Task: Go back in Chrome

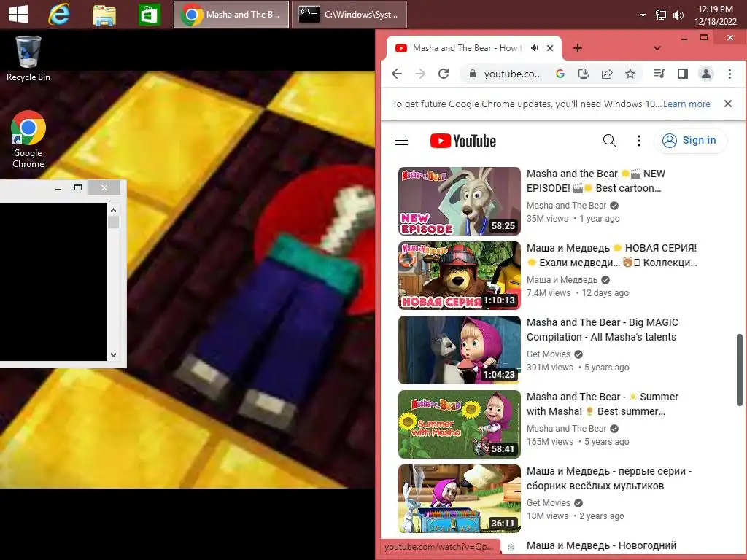Action: pos(397,74)
